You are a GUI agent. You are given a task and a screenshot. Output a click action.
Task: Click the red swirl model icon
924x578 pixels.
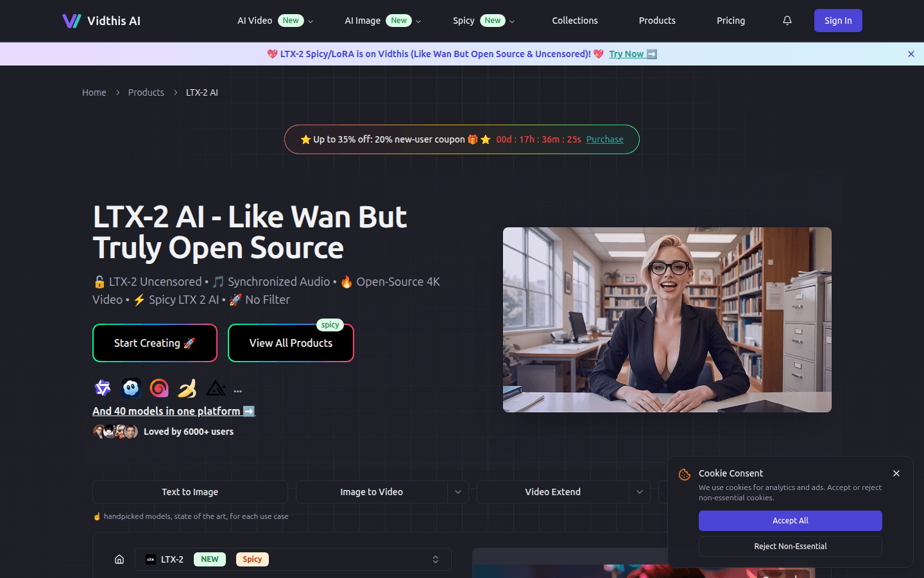coord(159,388)
